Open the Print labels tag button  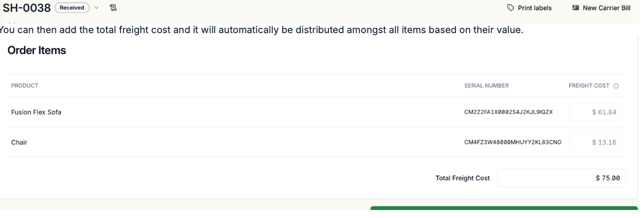click(x=529, y=8)
